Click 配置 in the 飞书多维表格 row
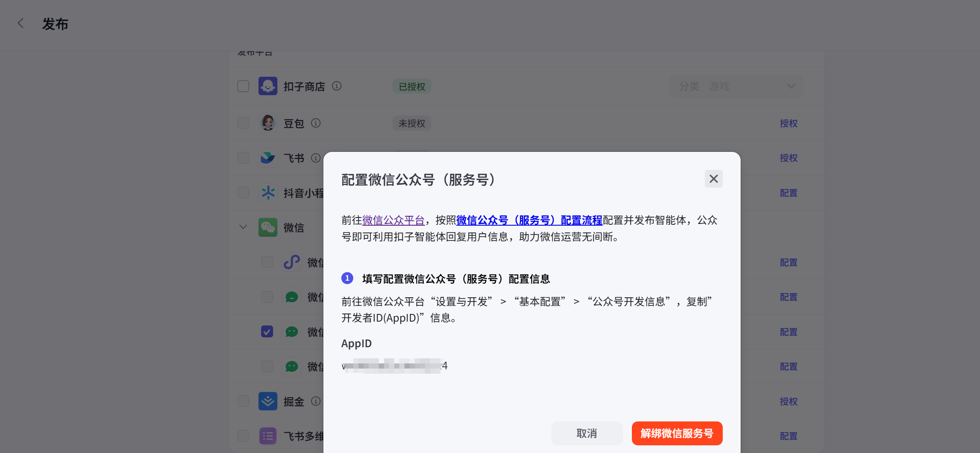 (788, 436)
